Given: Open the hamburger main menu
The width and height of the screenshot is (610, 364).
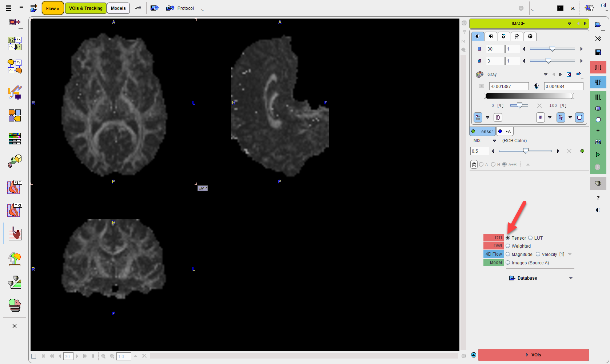Looking at the screenshot, I should tap(8, 8).
